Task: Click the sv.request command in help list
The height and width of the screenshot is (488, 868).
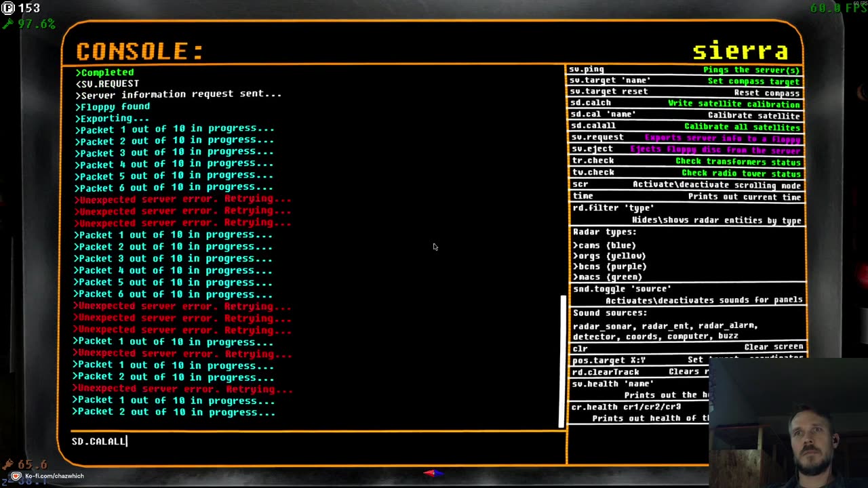Action: (597, 137)
